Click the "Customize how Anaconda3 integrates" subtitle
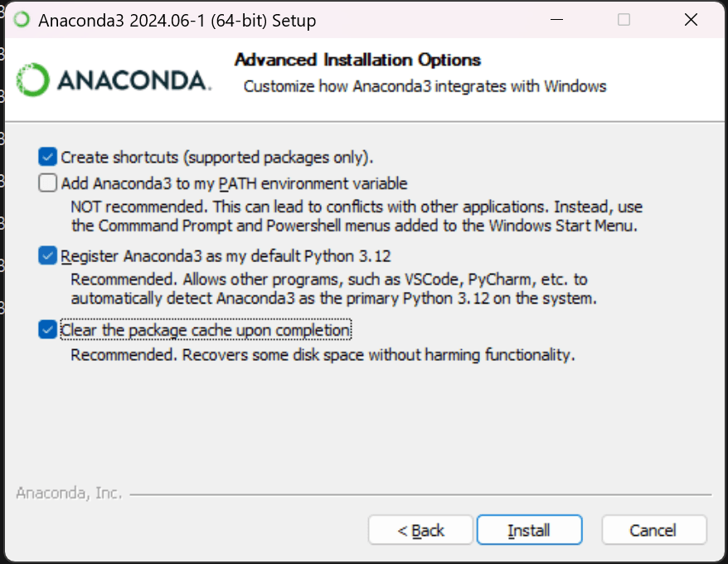The height and width of the screenshot is (564, 728). click(425, 86)
